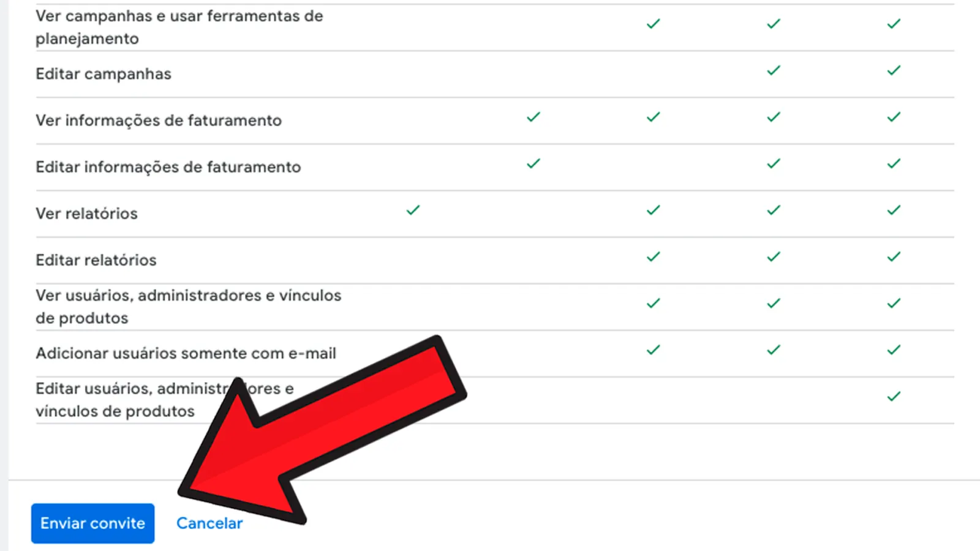
Task: Select the Editar relatórios row label
Action: coord(96,260)
